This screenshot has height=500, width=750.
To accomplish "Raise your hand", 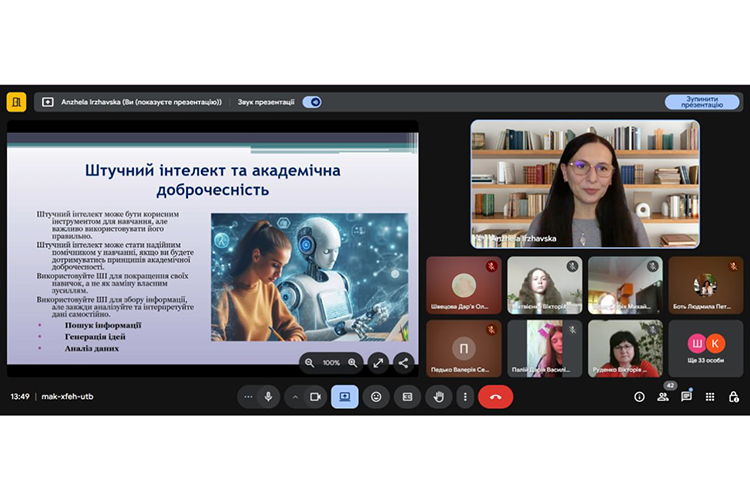I will (438, 396).
